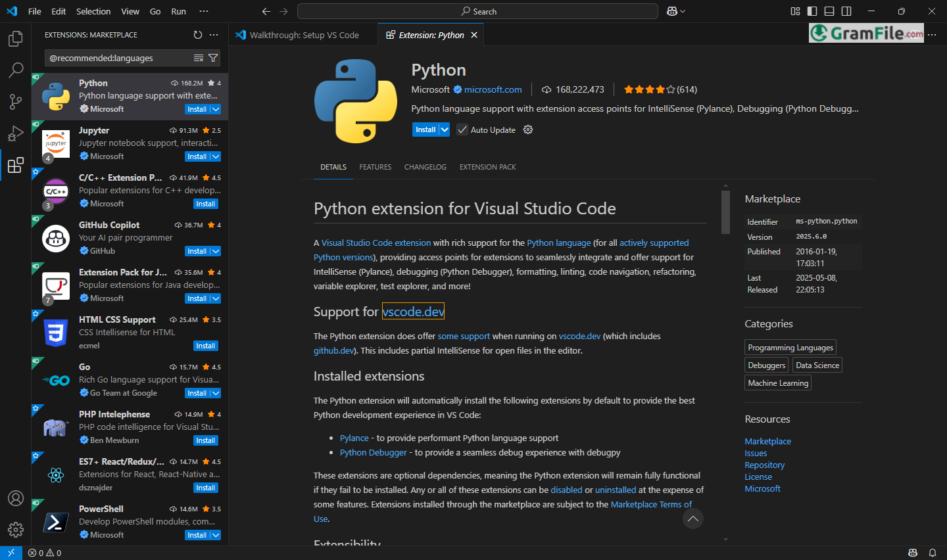Go back in navigation history
This screenshot has width=947, height=560.
[x=266, y=11]
